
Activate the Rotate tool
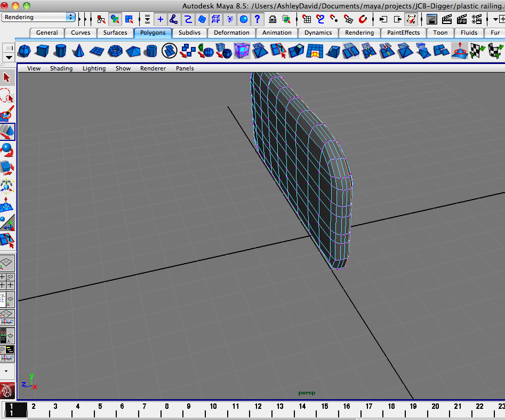[7, 150]
